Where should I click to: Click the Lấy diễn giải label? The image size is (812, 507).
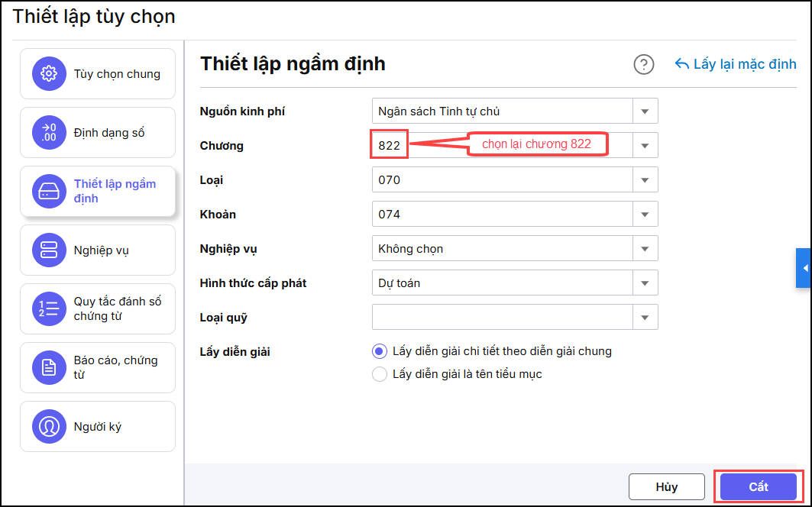point(235,352)
